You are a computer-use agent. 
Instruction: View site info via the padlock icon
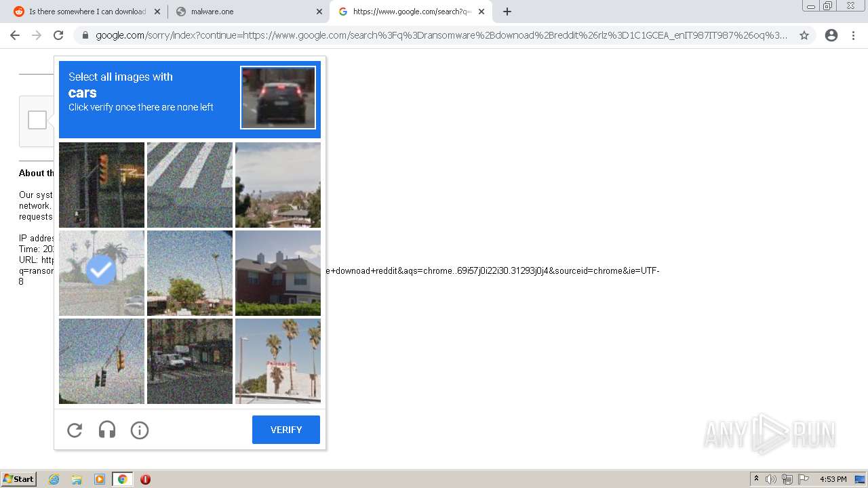(85, 35)
